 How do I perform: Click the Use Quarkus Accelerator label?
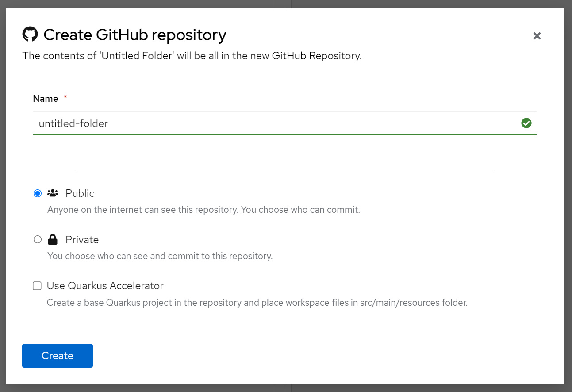pyautogui.click(x=105, y=285)
